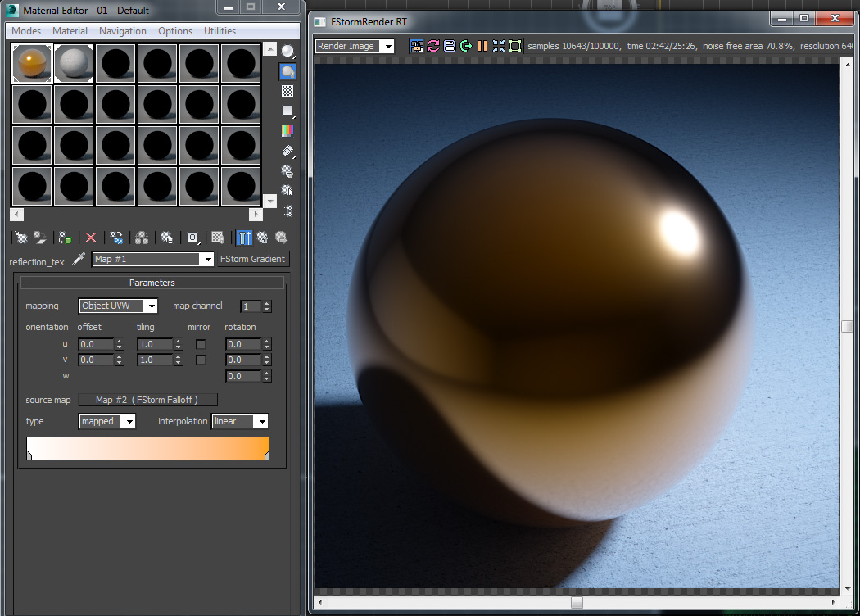This screenshot has height=616, width=860.
Task: Click Put Material to Scene icon
Action: 40,238
